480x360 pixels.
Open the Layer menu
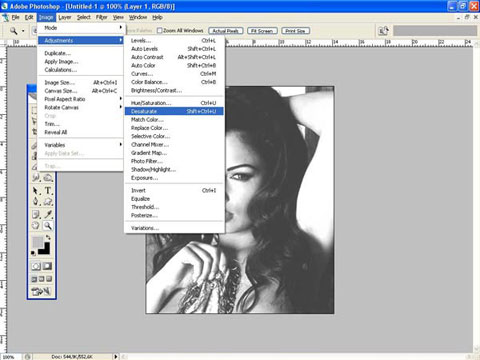tap(65, 17)
